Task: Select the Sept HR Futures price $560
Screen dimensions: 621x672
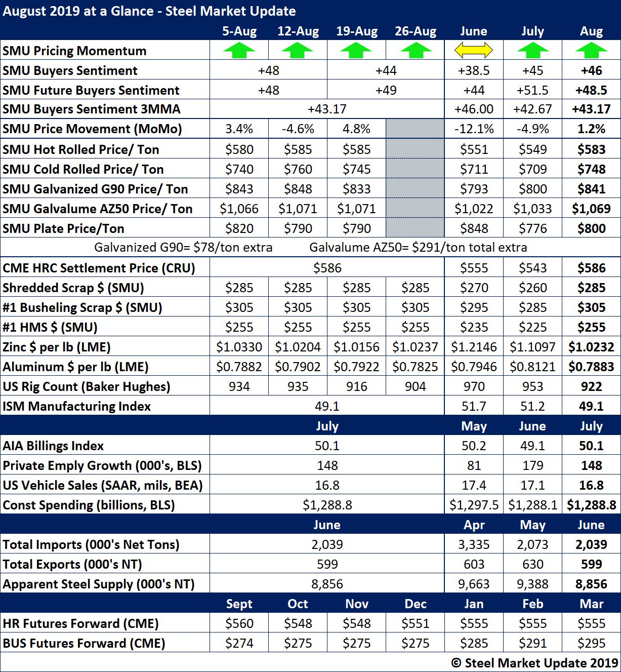Action: pos(239,623)
